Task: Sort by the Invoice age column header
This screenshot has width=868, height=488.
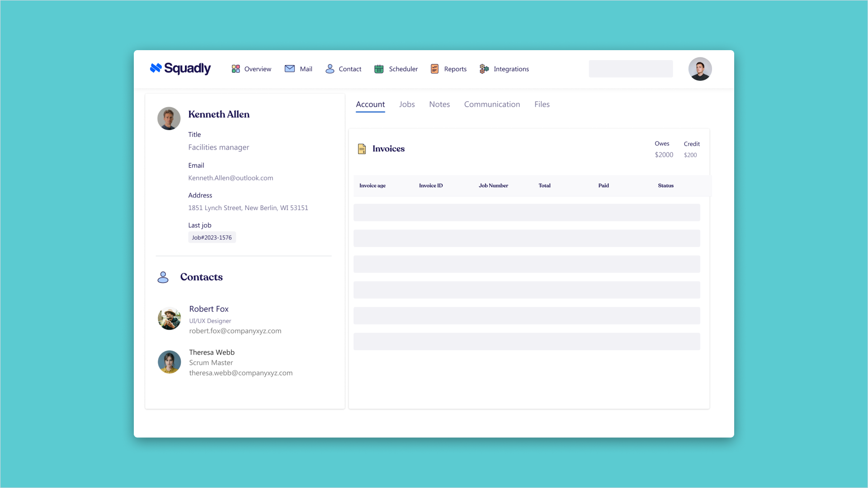Action: pos(372,186)
